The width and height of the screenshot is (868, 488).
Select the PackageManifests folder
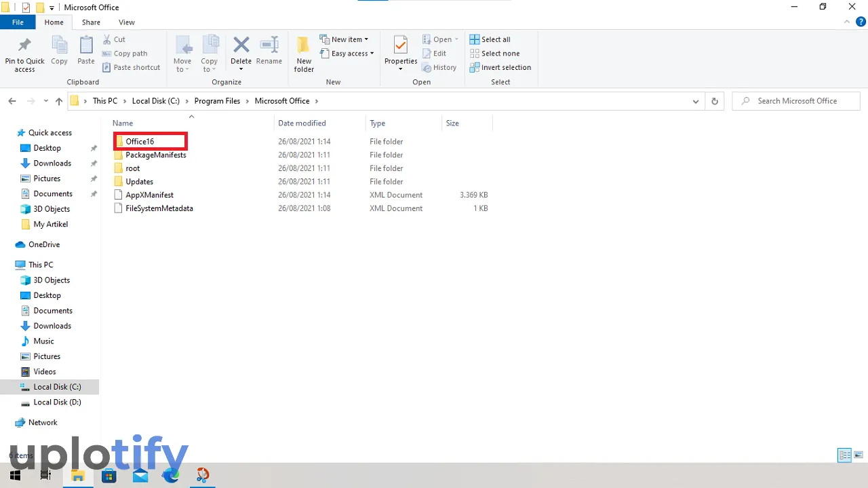click(150, 155)
